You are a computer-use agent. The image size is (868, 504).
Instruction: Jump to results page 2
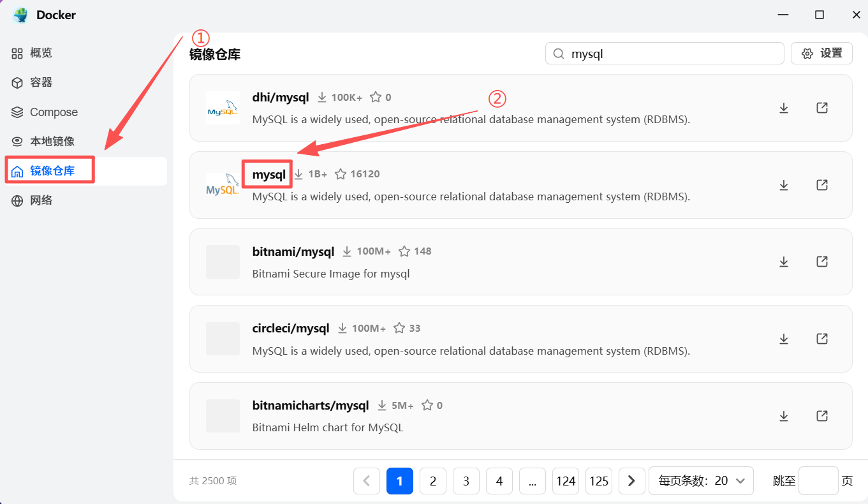click(433, 481)
